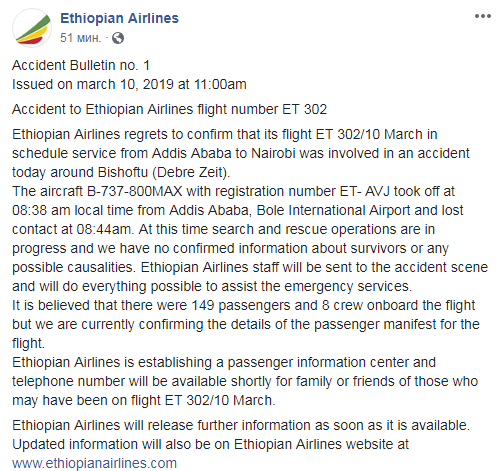500x471 pixels.
Task: Click the "Updated information will also be" line
Action: click(210, 444)
